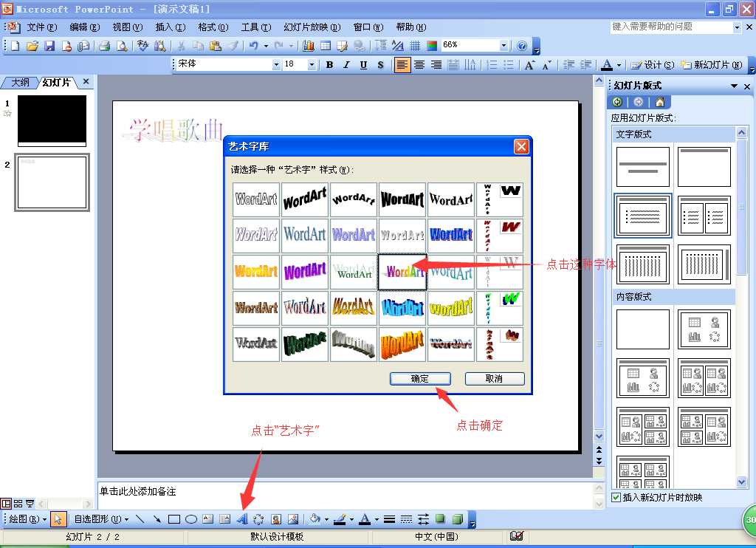
Task: Click the Print icon in the toolbar
Action: tap(105, 46)
